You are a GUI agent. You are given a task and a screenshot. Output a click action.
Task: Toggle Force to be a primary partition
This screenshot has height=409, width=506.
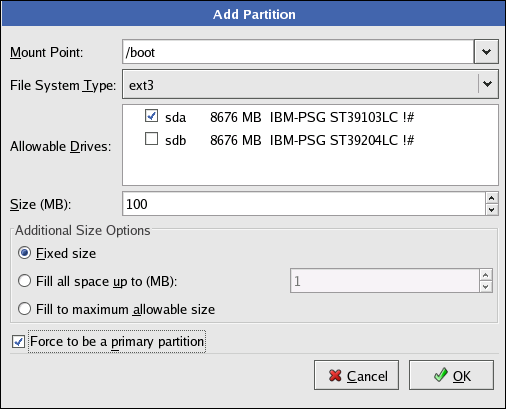click(18, 342)
